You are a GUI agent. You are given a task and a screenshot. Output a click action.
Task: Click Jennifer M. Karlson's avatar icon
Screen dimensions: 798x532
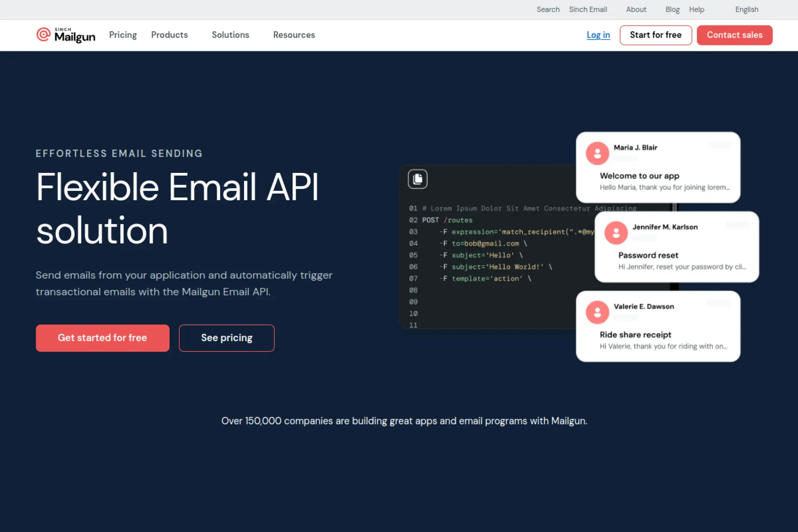(616, 233)
